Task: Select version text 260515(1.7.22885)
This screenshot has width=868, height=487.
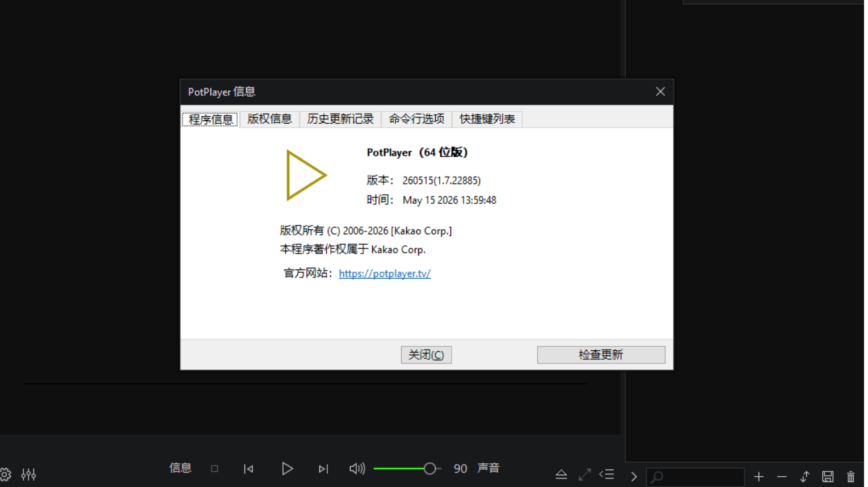Action: pos(441,180)
